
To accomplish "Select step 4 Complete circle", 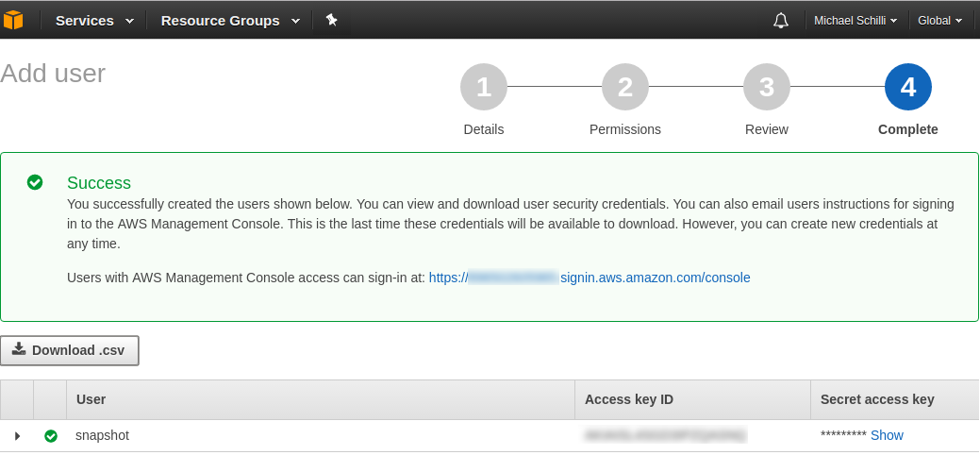I will 908,87.
